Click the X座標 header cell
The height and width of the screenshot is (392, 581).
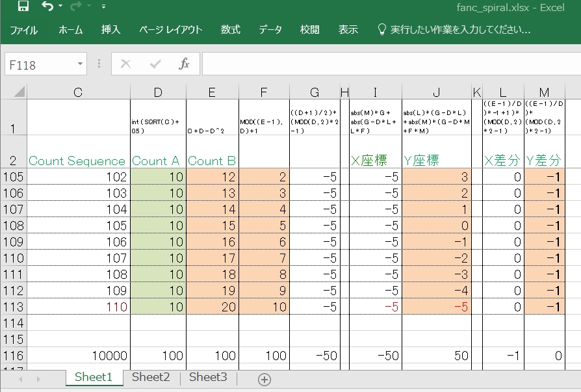pos(376,152)
